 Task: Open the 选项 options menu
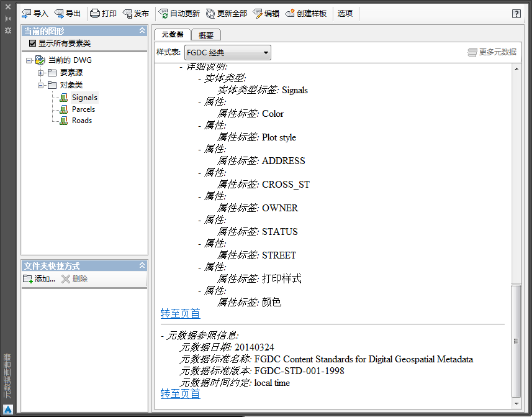(345, 14)
